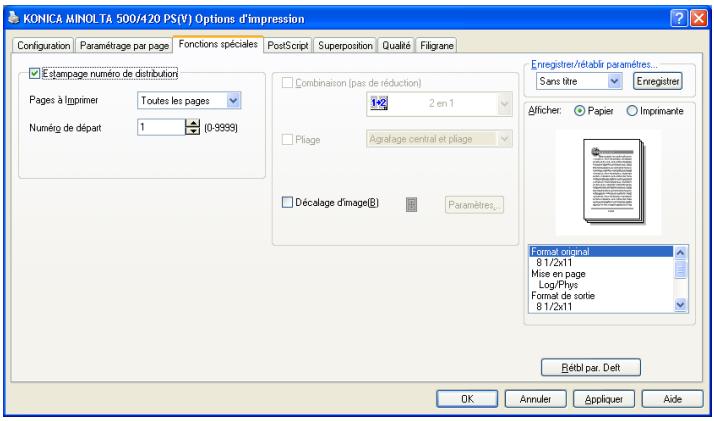The width and height of the screenshot is (714, 421).
Task: Switch to the Configuration tab
Action: [43, 46]
